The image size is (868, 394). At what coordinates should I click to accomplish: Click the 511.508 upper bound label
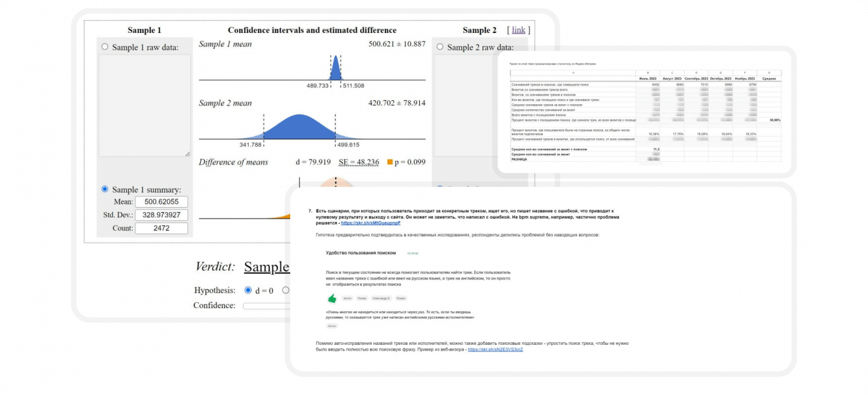point(353,85)
